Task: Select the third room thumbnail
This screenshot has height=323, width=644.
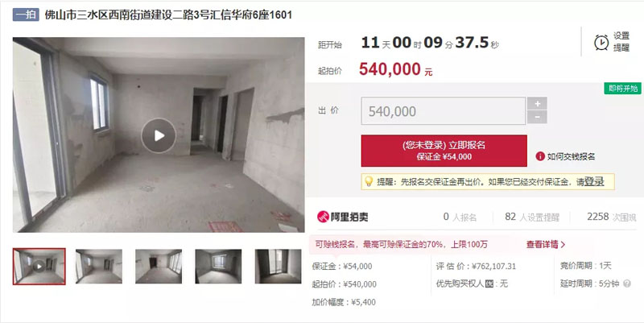Action: [x=159, y=267]
